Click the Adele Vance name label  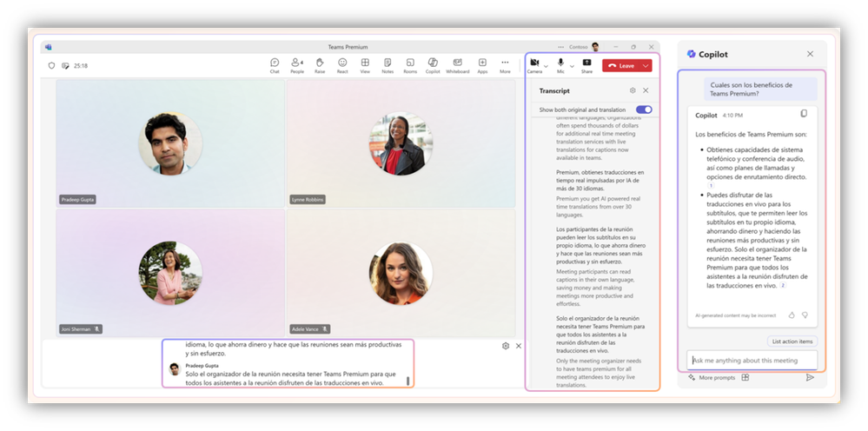310,329
